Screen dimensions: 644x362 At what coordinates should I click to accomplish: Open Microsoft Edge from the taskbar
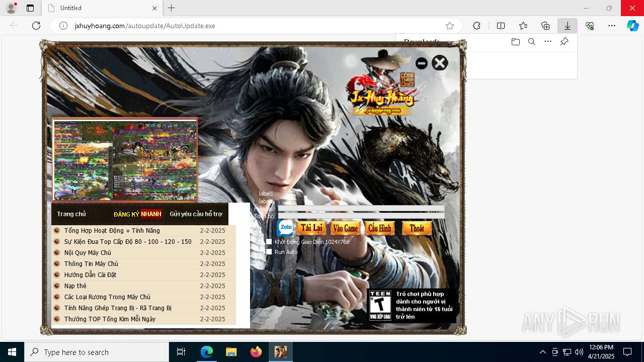point(207,352)
